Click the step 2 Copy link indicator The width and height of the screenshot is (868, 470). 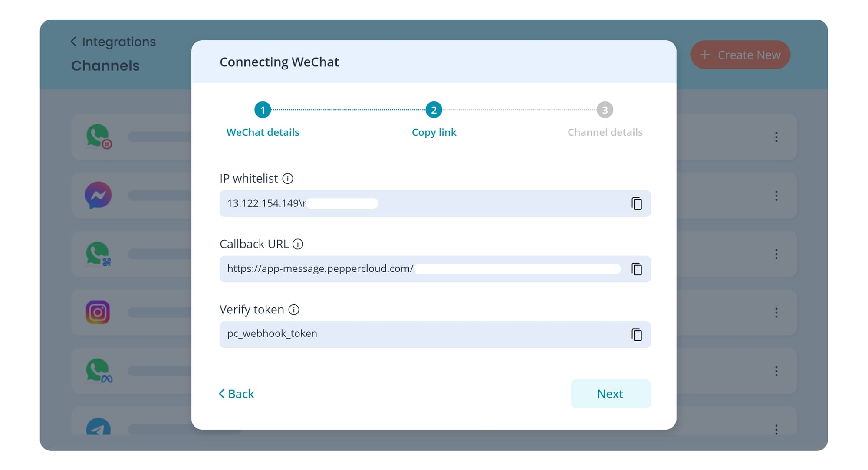tap(434, 110)
